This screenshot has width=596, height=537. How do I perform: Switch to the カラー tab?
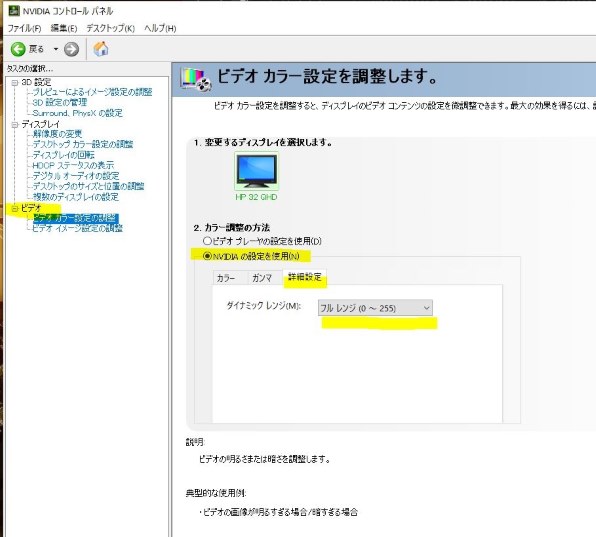click(226, 278)
